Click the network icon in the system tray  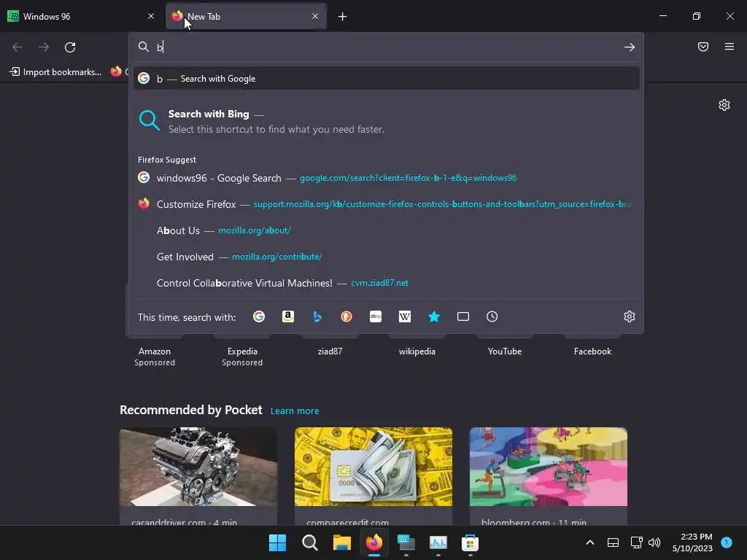(x=636, y=542)
